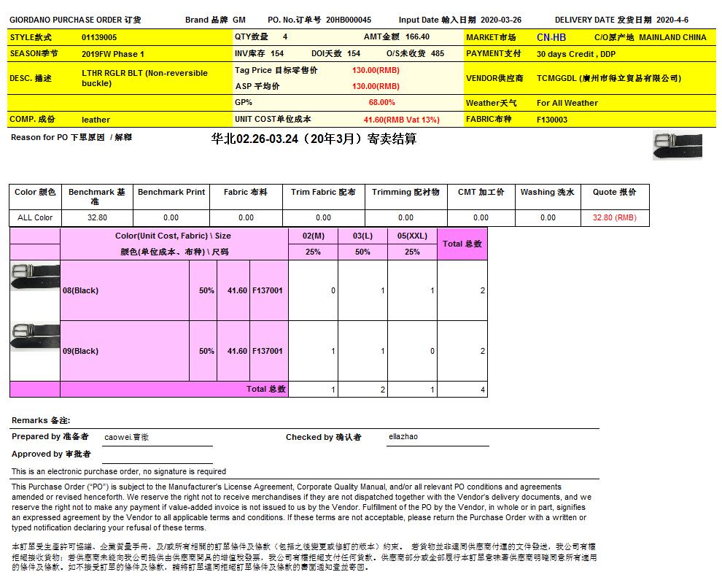
Task: Click the unit cost 41.60(RMB Vat 13%) value
Action: [401, 120]
